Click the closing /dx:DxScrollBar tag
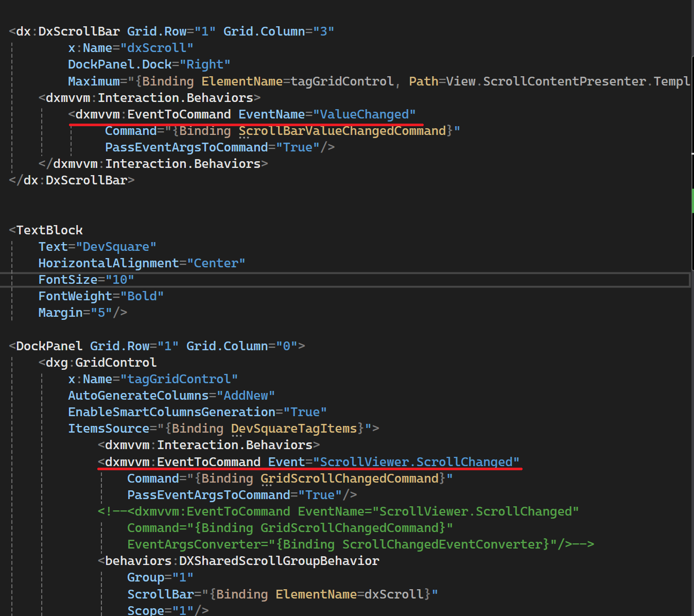The image size is (694, 616). [x=72, y=180]
